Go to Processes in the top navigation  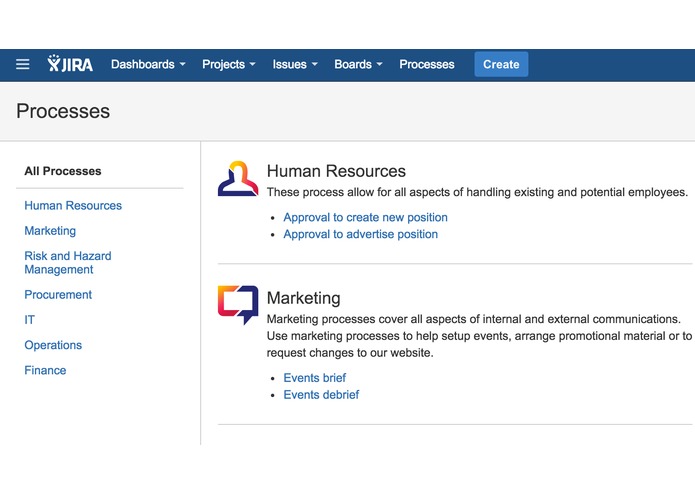point(427,65)
